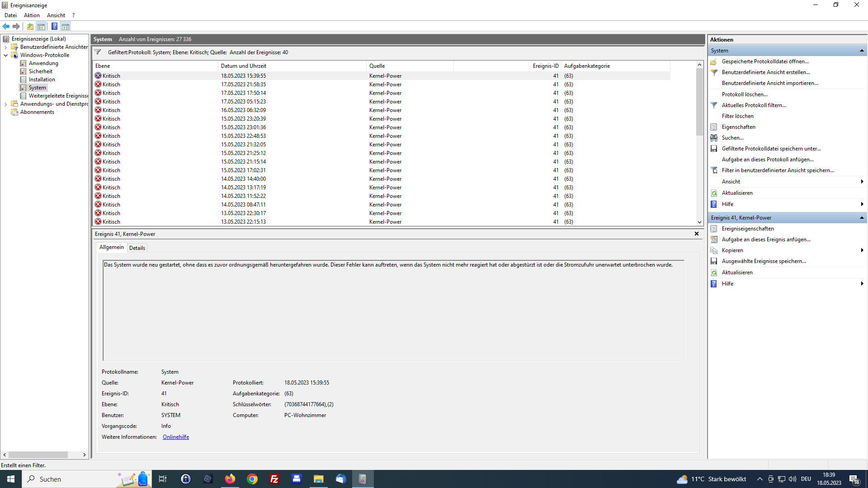Collapse the Windows-Protokolle tree node

[x=5, y=55]
